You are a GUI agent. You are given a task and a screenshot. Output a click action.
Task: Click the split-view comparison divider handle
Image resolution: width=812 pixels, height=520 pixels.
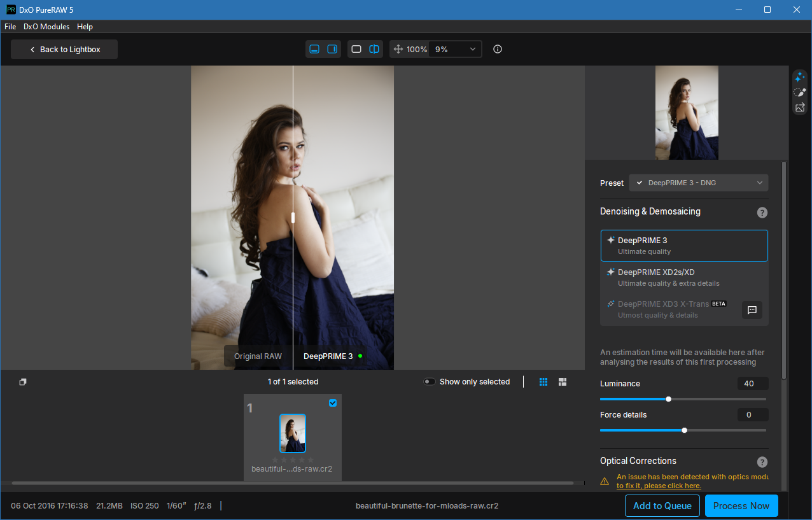click(293, 218)
